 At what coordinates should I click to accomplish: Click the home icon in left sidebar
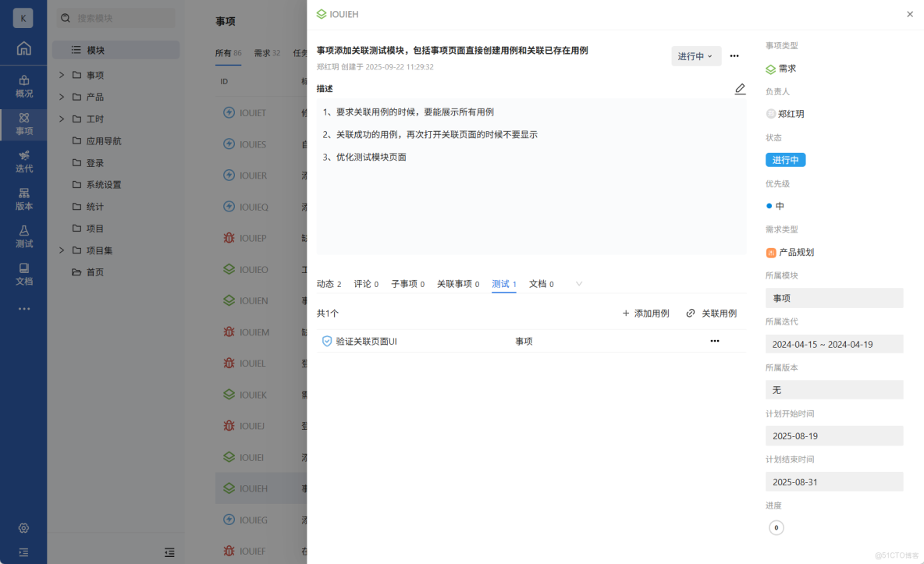coord(23,48)
